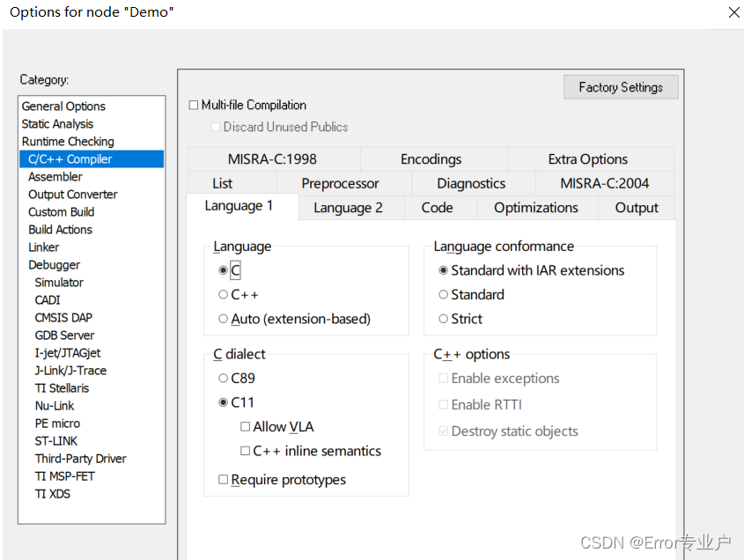Open the Optimizations tab
The image size is (744, 560).
pyautogui.click(x=536, y=208)
